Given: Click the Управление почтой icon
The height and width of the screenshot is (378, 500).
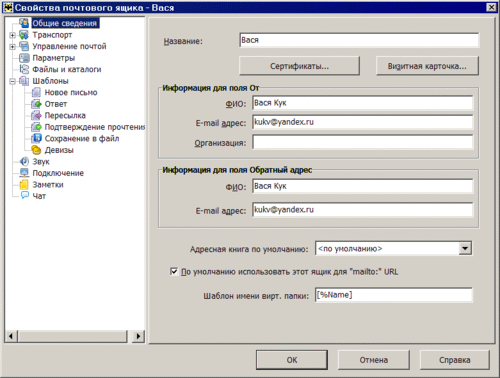Looking at the screenshot, I should pos(24,46).
